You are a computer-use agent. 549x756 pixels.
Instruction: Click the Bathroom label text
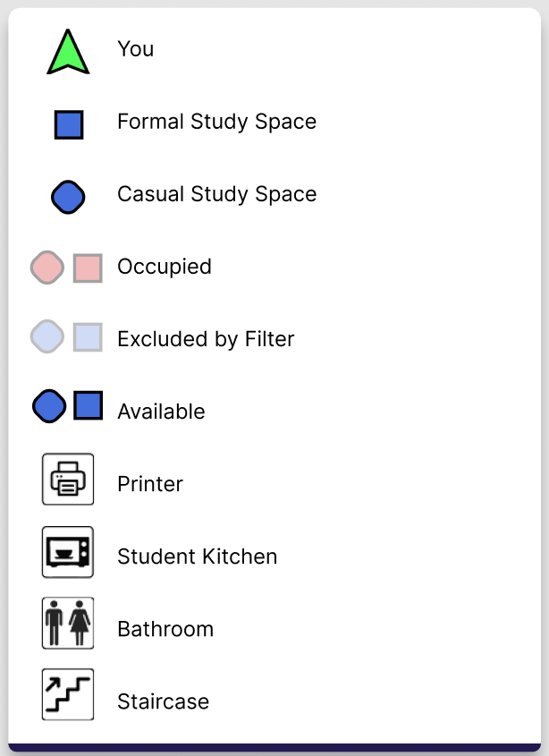[165, 629]
